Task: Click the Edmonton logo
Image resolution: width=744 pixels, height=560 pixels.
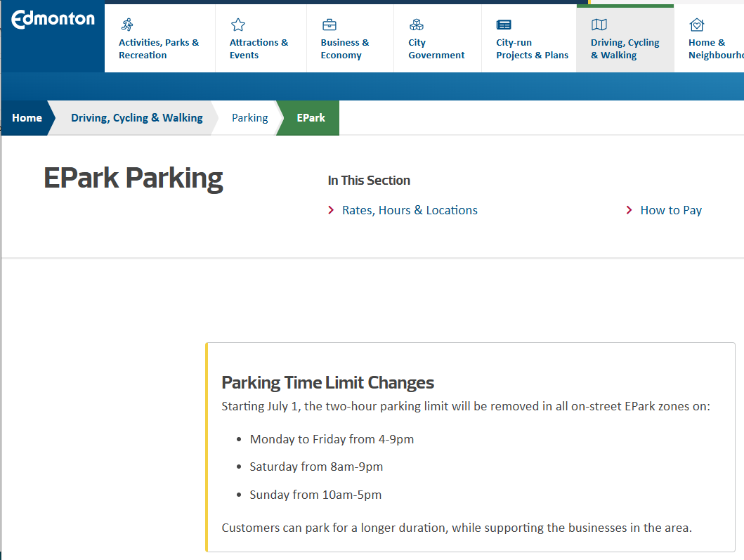Action: [x=53, y=19]
